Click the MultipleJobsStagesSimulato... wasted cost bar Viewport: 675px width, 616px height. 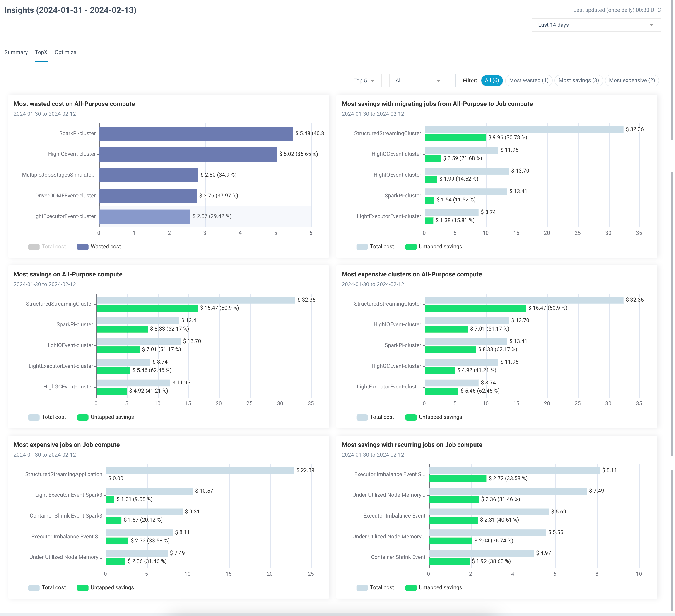(149, 175)
